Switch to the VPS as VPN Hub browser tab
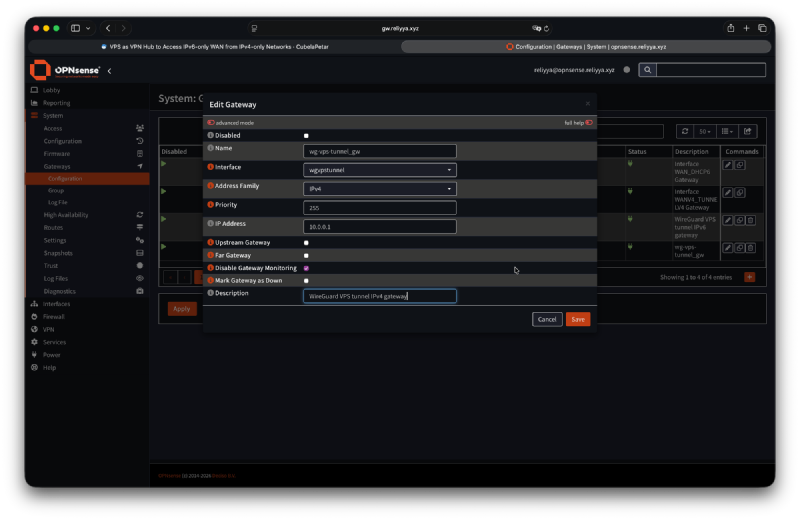This screenshot has height=520, width=800. (x=215, y=46)
